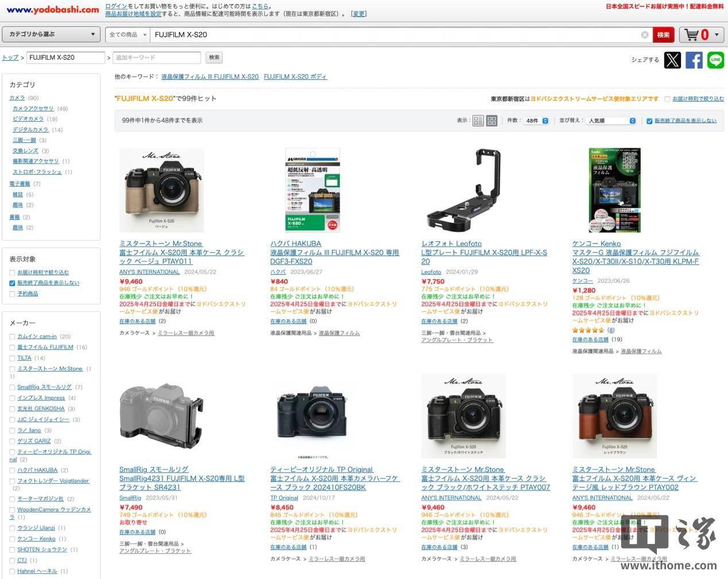728x579 pixels.
Task: Open 三脚・一脚 subcategory in sidebar
Action: pos(24,140)
